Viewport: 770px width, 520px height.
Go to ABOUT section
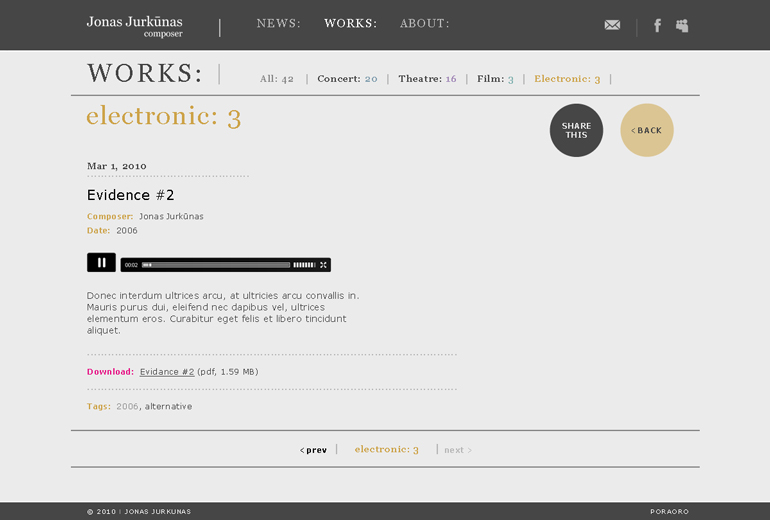tap(424, 23)
